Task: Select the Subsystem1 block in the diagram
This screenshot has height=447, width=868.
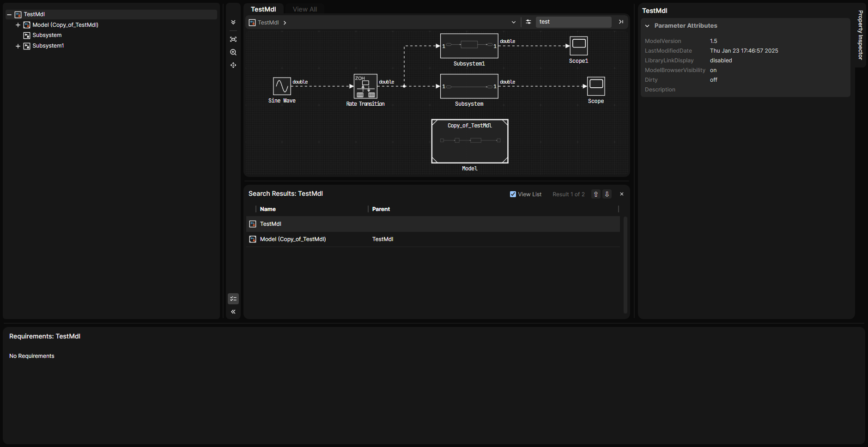Action: [x=469, y=46]
